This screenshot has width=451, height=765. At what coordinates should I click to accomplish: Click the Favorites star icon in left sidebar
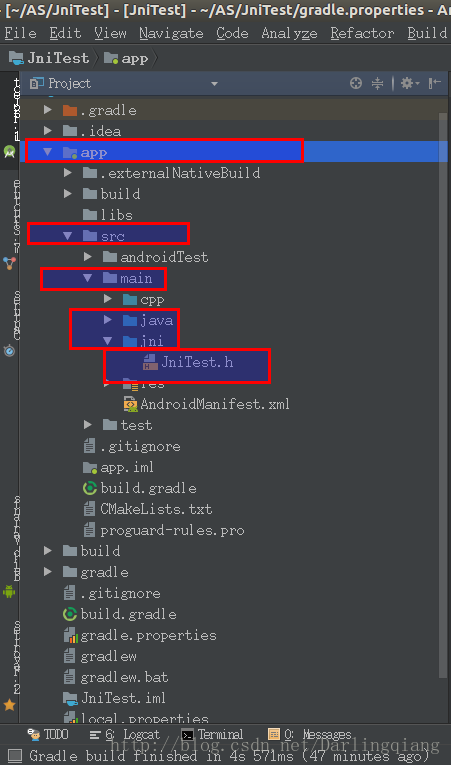point(9,705)
